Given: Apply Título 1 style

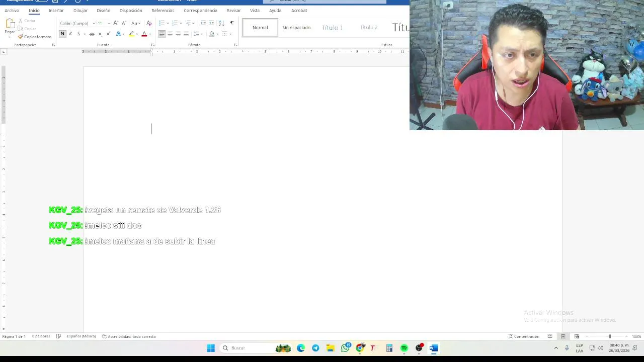Looking at the screenshot, I should tap(333, 28).
